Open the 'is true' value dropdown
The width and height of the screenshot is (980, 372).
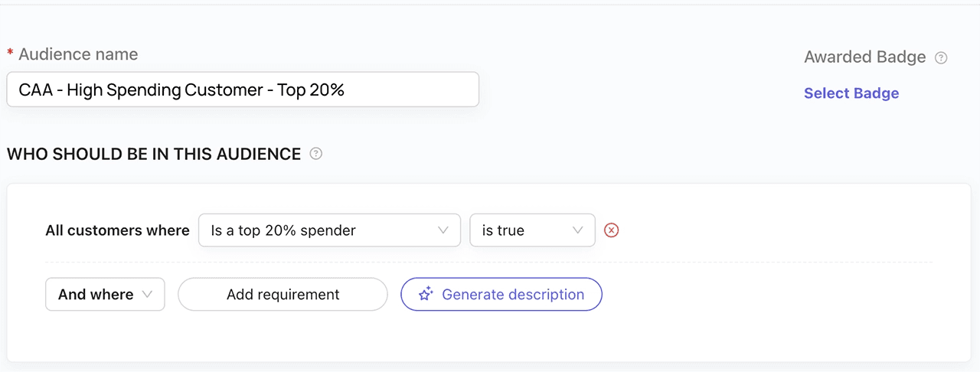[x=531, y=230]
